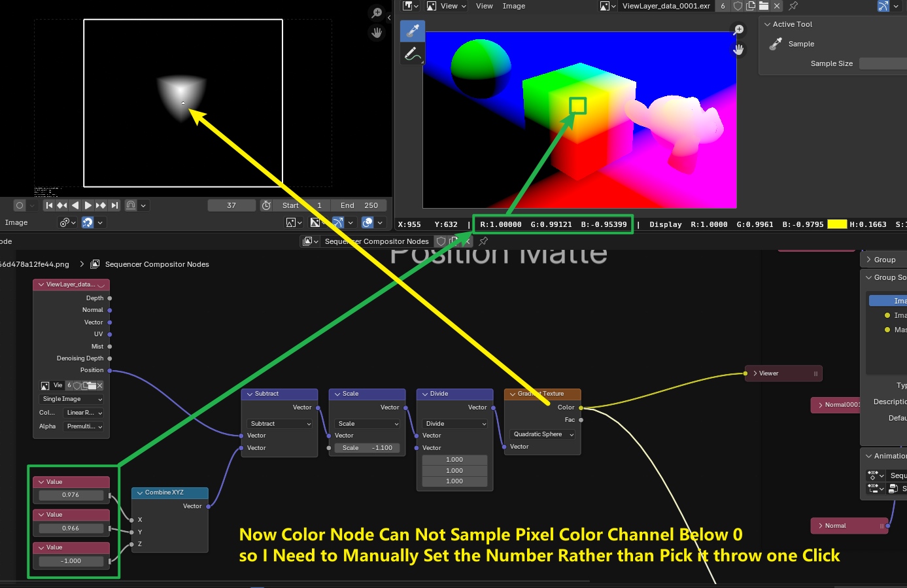Jump to previous keyframe
This screenshot has width=907, height=588.
click(x=62, y=205)
